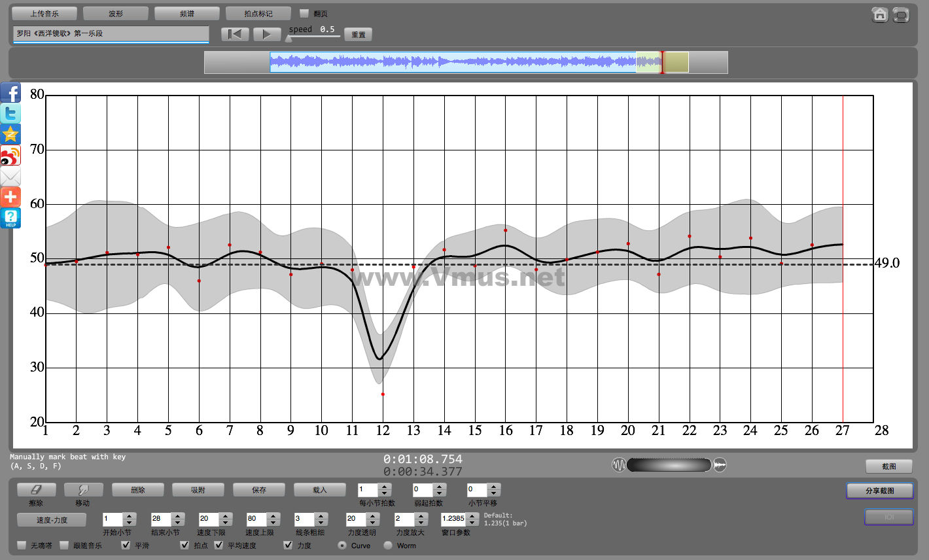
Task: Enable the 翻页 checkbox
Action: click(304, 13)
